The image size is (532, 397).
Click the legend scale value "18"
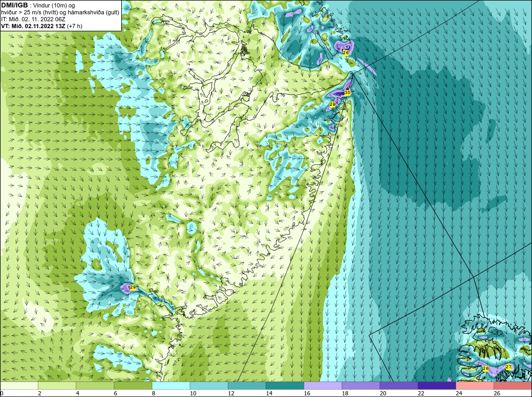coord(345,393)
